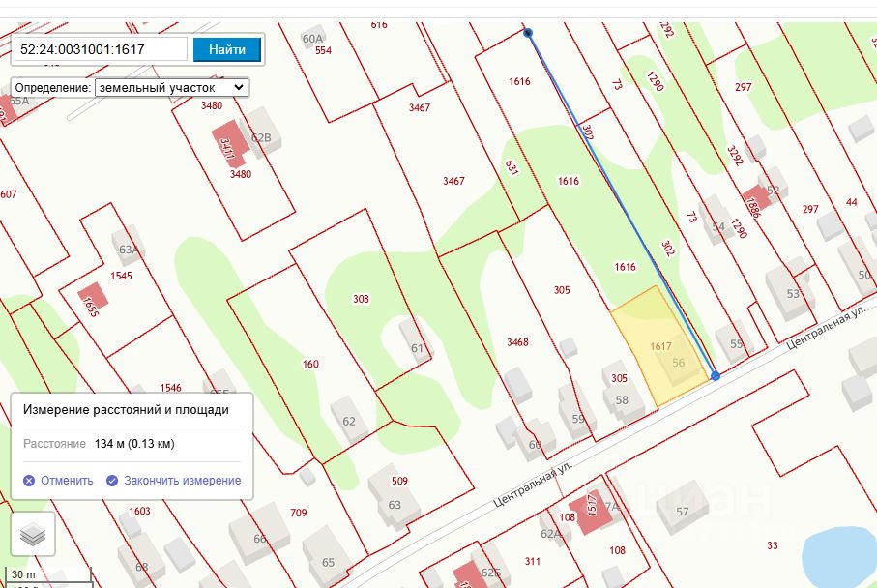
Task: Click parcel label 44
Action: coord(851,202)
